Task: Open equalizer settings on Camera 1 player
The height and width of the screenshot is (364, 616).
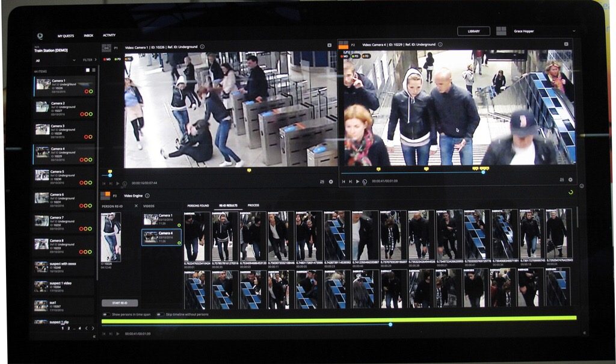Action: click(322, 182)
